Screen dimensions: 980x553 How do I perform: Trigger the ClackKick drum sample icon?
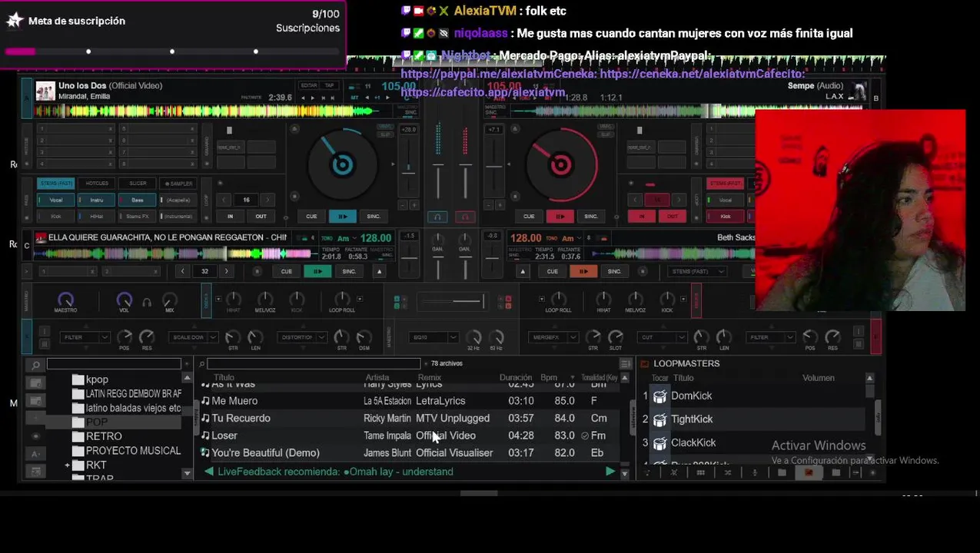pyautogui.click(x=659, y=443)
